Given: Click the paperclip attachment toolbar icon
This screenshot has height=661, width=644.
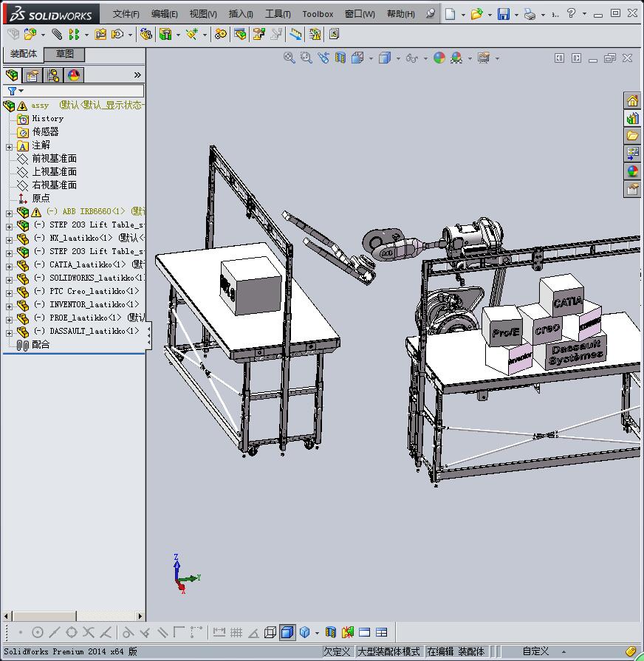Looking at the screenshot, I should [57, 34].
